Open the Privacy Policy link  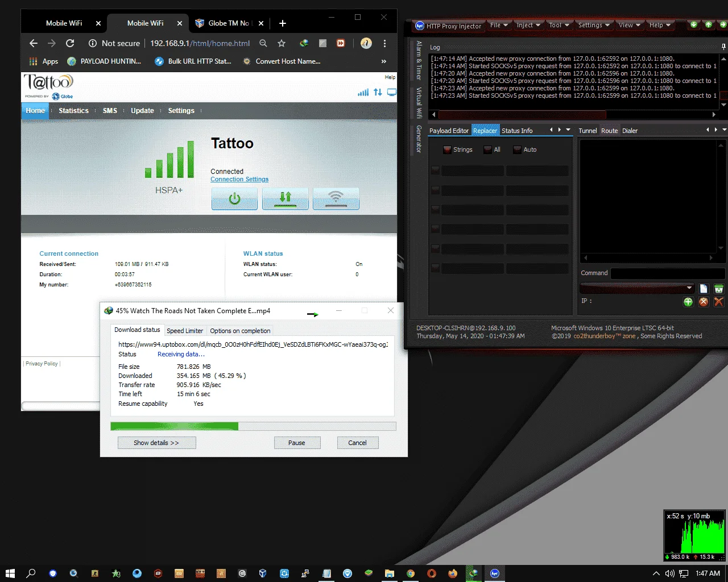(42, 364)
